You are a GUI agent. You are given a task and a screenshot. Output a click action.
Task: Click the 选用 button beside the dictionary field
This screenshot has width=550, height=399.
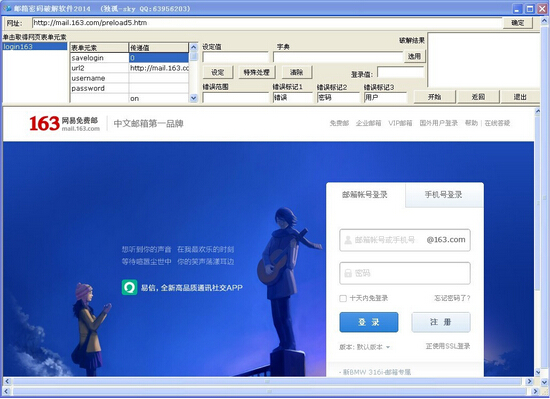tap(415, 56)
